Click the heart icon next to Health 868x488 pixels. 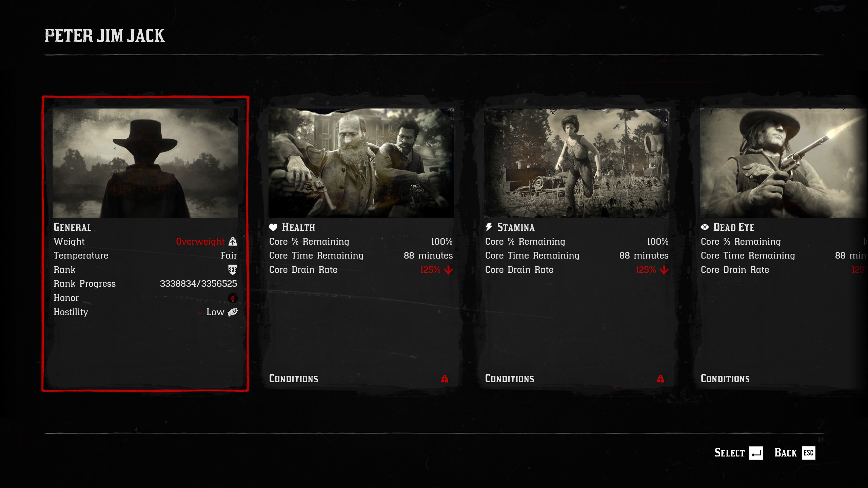point(273,227)
